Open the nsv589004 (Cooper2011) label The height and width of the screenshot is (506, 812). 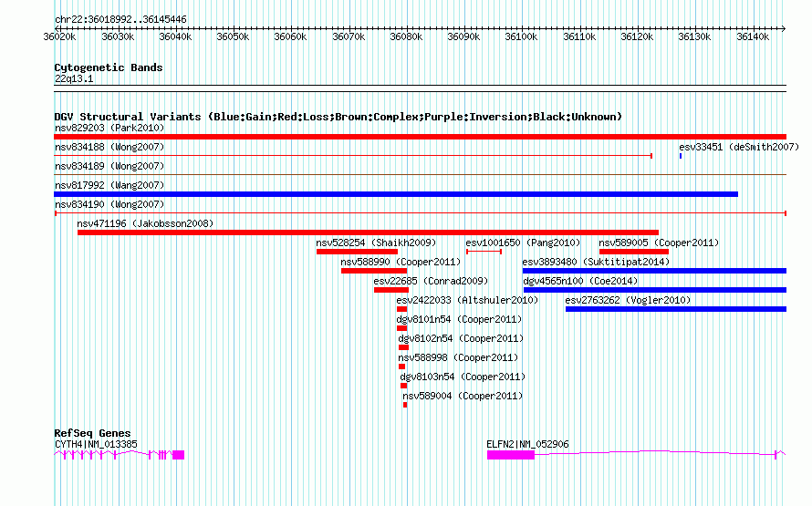(463, 396)
